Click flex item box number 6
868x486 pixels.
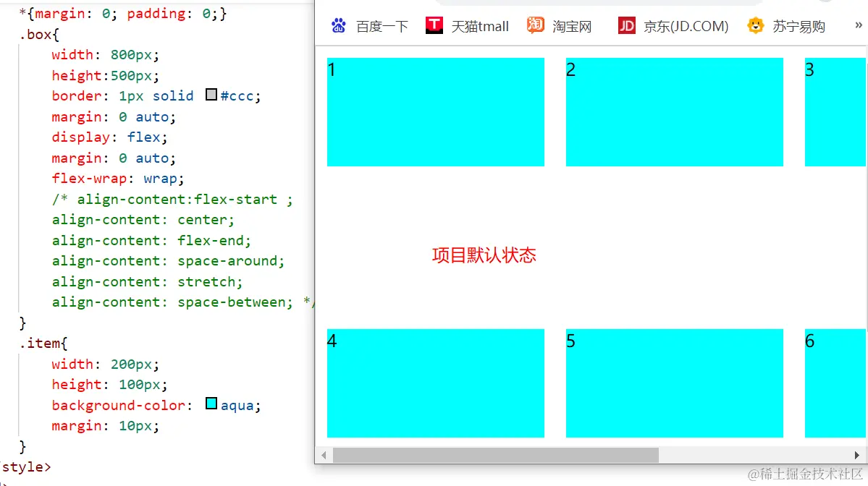tap(835, 383)
